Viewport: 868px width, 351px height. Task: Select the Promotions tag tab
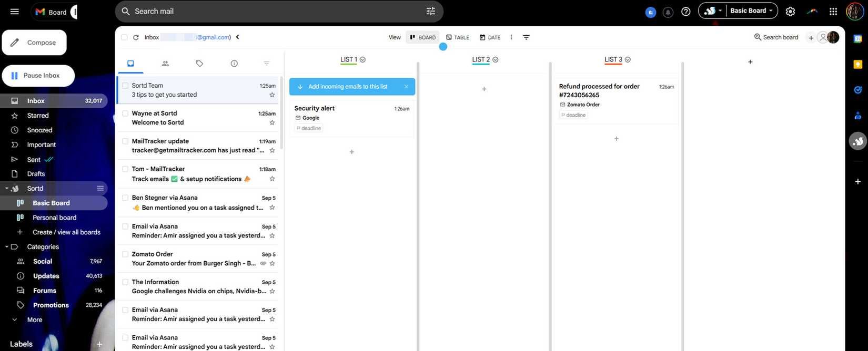199,64
